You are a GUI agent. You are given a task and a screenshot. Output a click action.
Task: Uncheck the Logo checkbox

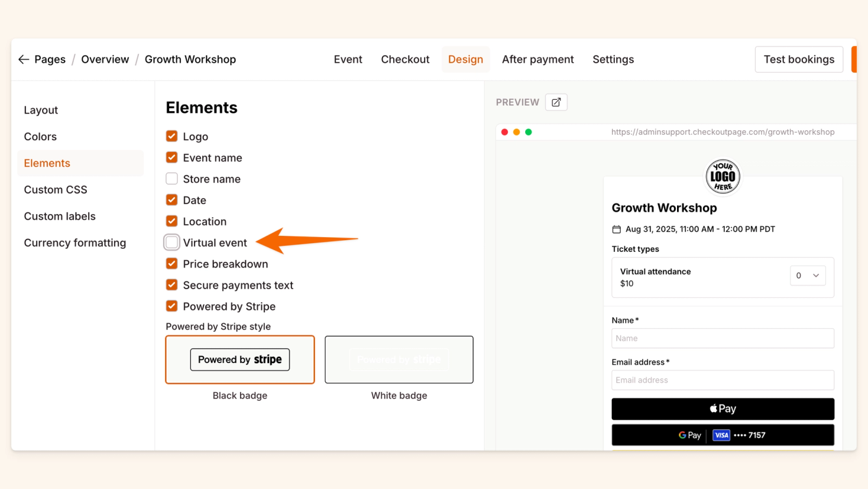[172, 136]
